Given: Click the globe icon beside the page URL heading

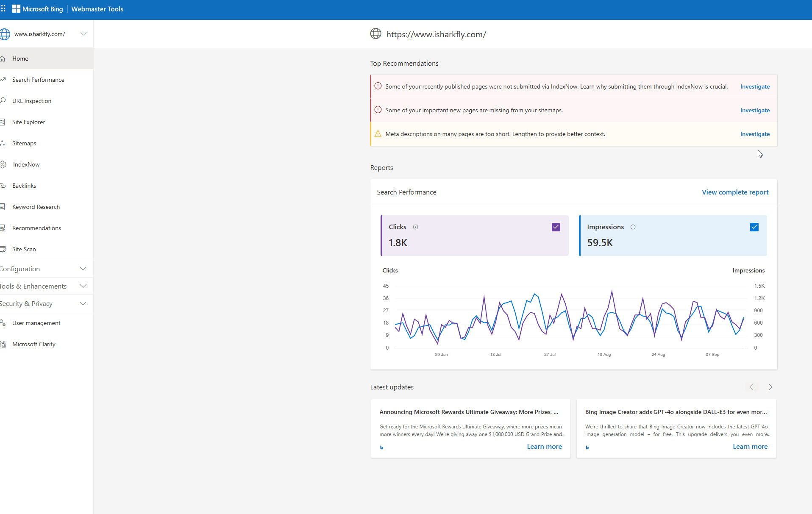Looking at the screenshot, I should pos(375,34).
